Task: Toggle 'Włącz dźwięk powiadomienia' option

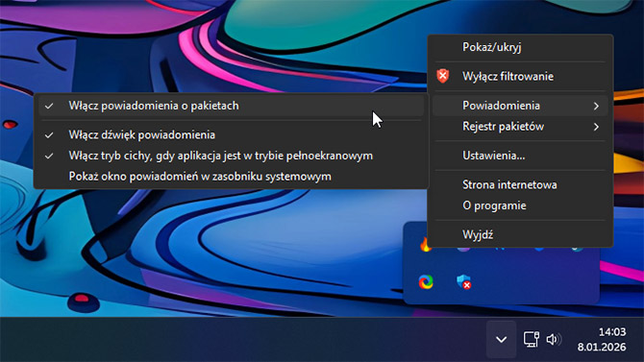Action: pos(232,135)
